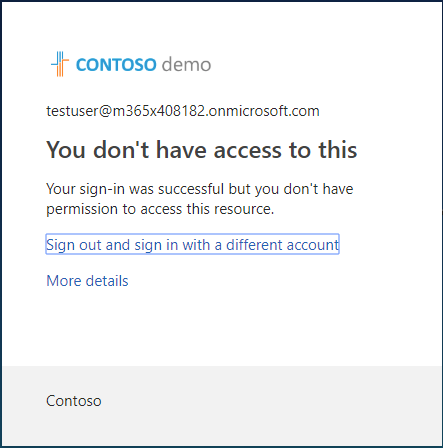Screen dimensions: 443x448
Task: Click the 'onmicrosoft.com' part of the email
Action: coord(264,111)
